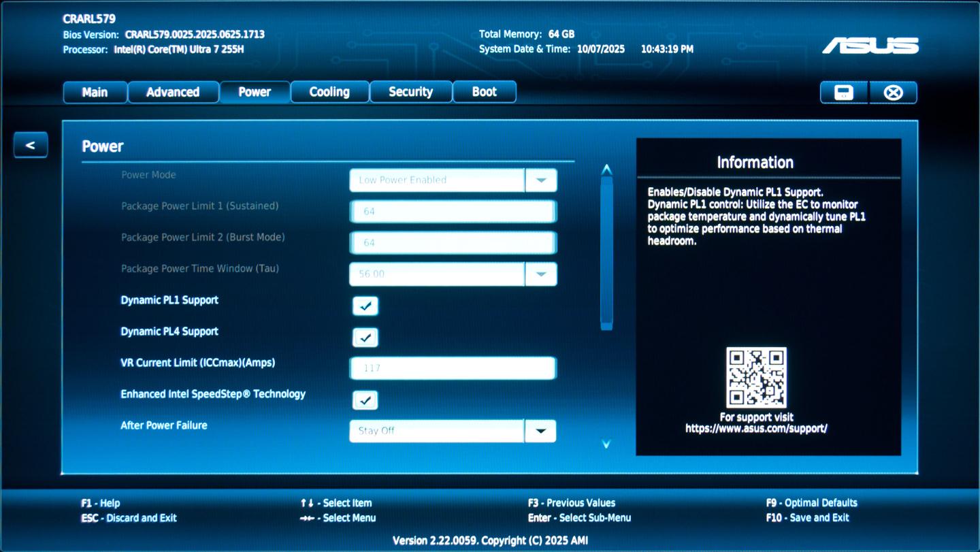Click the Package Power Limit 1 (Sustained) label
Screen dimensions: 980x552
(200, 206)
